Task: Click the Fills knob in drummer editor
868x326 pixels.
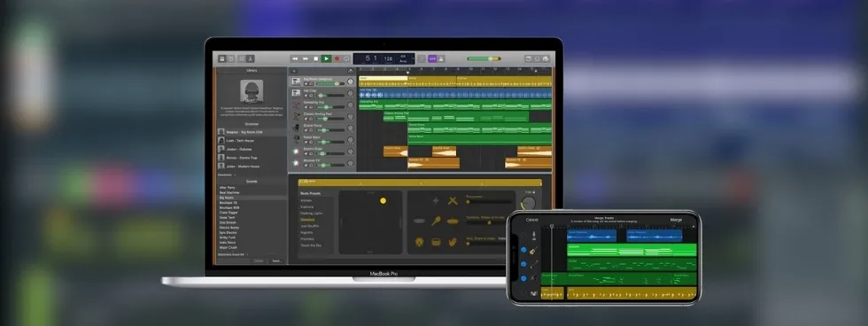Action: [x=529, y=203]
